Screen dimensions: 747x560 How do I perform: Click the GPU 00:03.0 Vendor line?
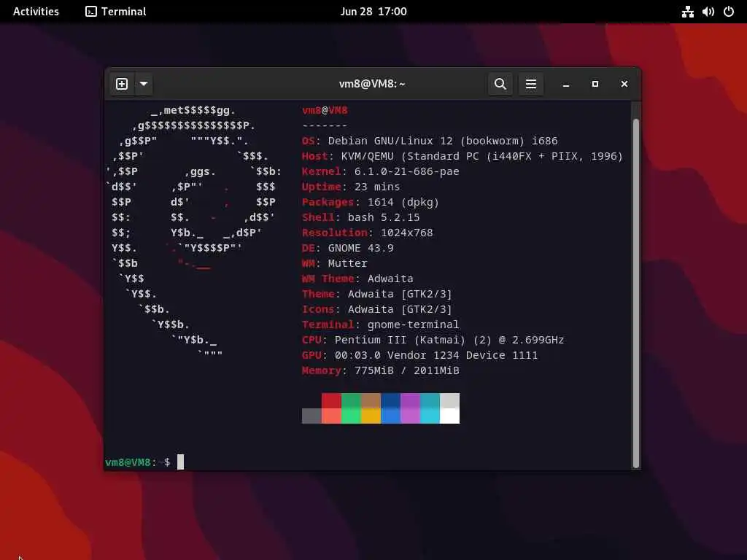[x=419, y=355]
